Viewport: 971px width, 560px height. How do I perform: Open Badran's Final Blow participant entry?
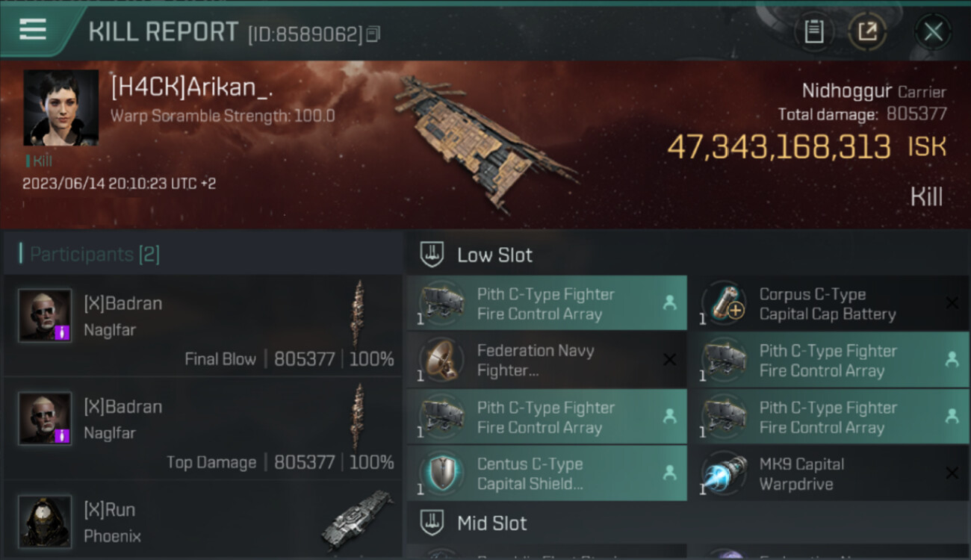point(203,325)
